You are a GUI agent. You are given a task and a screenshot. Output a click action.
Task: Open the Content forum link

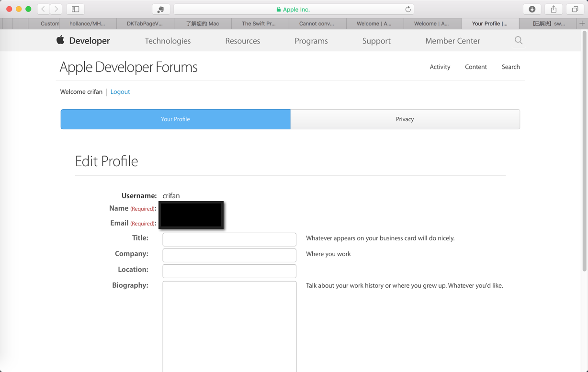[476, 67]
